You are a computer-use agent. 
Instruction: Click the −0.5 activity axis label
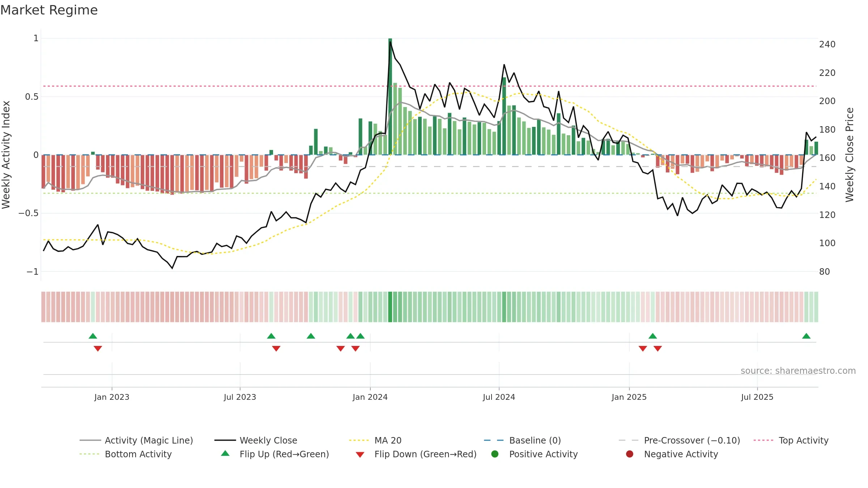coord(28,213)
